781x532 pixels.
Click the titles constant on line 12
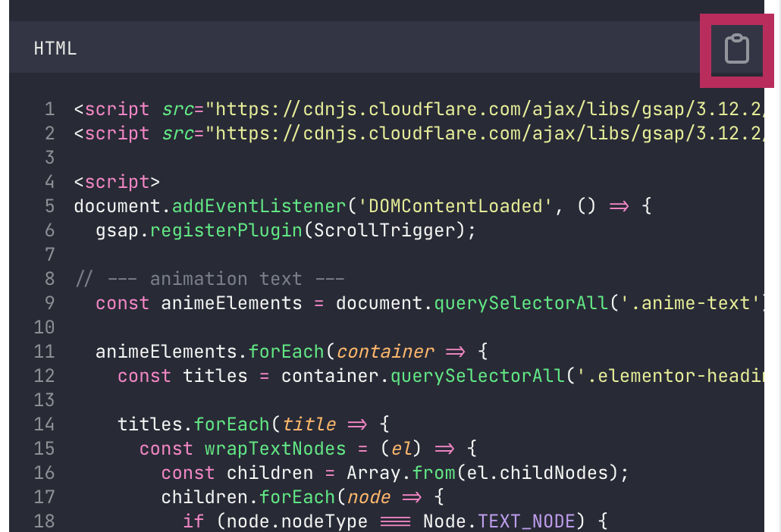click(x=215, y=376)
